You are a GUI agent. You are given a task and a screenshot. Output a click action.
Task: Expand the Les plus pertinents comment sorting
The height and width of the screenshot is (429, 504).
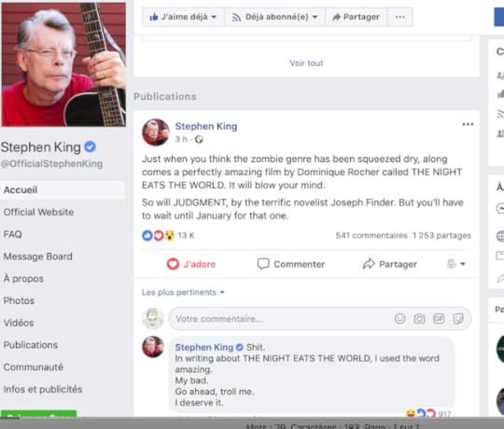(x=183, y=292)
